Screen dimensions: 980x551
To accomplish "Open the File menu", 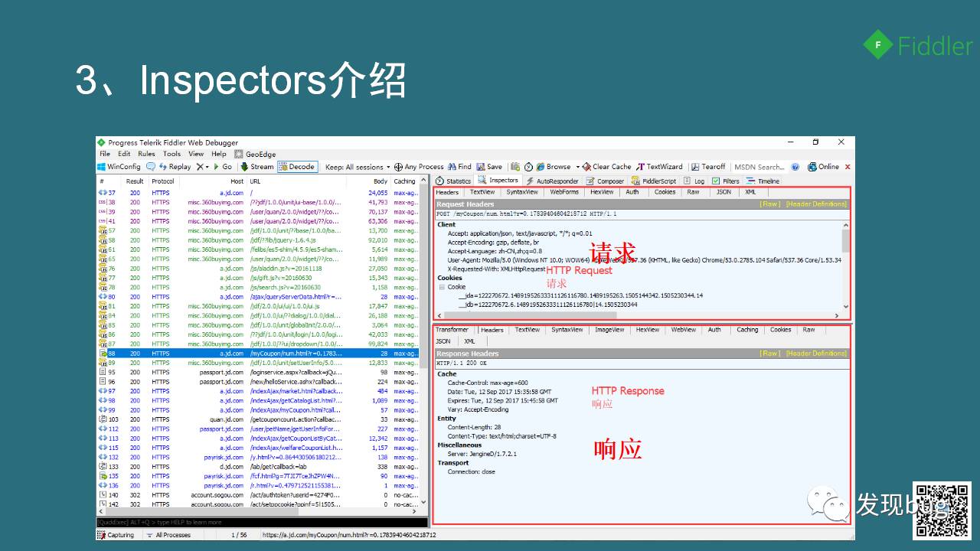I will point(105,154).
